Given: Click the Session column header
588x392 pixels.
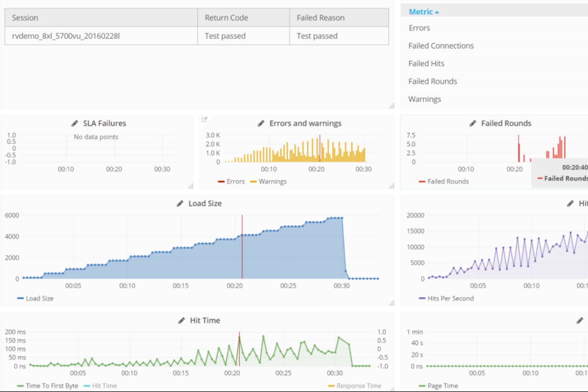Looking at the screenshot, I should click(25, 18).
